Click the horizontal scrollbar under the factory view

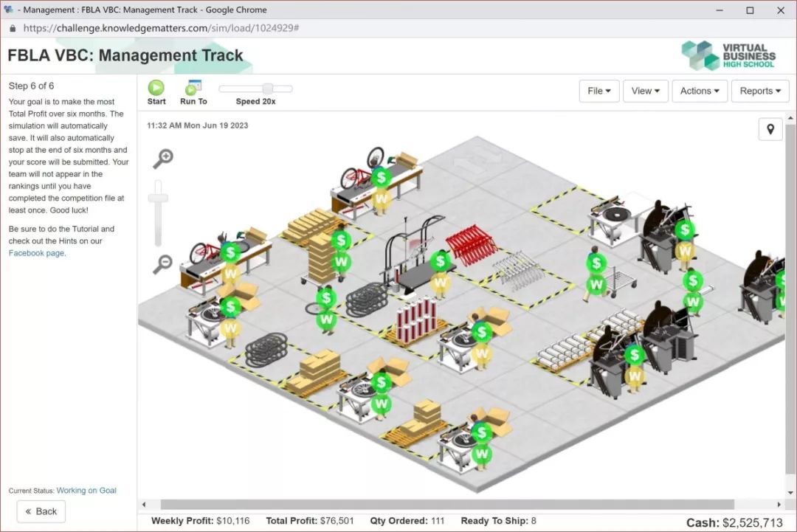pyautogui.click(x=447, y=505)
